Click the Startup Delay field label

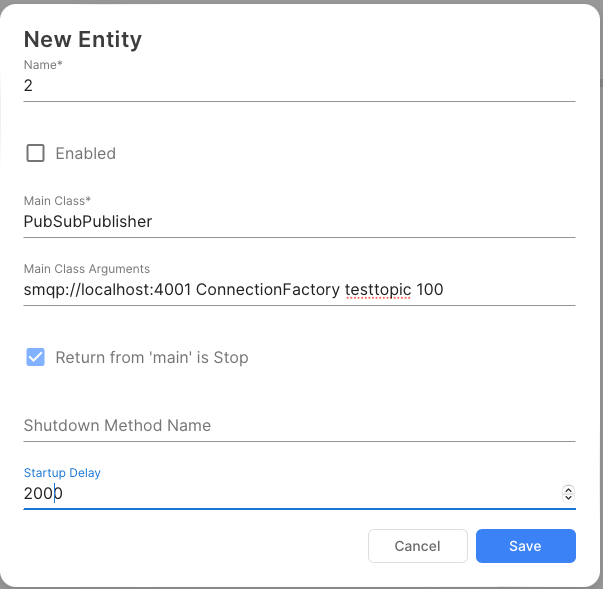coord(62,472)
